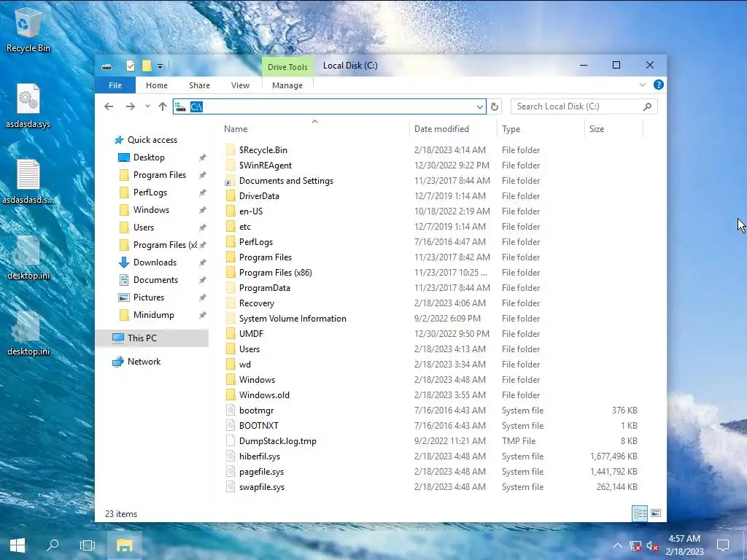Select the asdasdasd.s... text file on desktop
This screenshot has height=560, width=747.
click(x=28, y=182)
